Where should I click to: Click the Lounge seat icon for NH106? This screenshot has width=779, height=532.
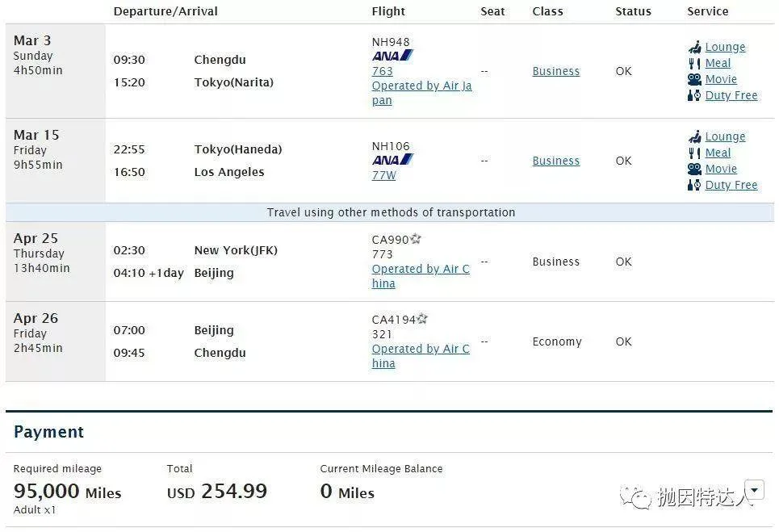pyautogui.click(x=695, y=136)
